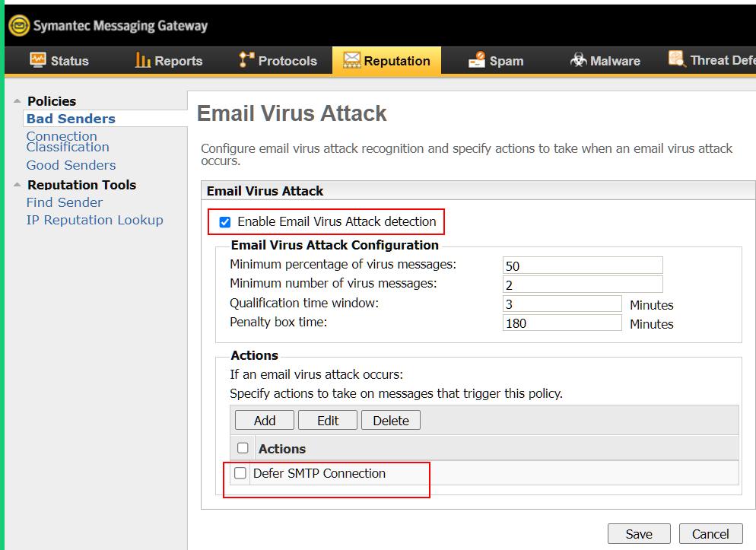
Task: Collapse the Policies section arrow
Action: pyautogui.click(x=17, y=100)
